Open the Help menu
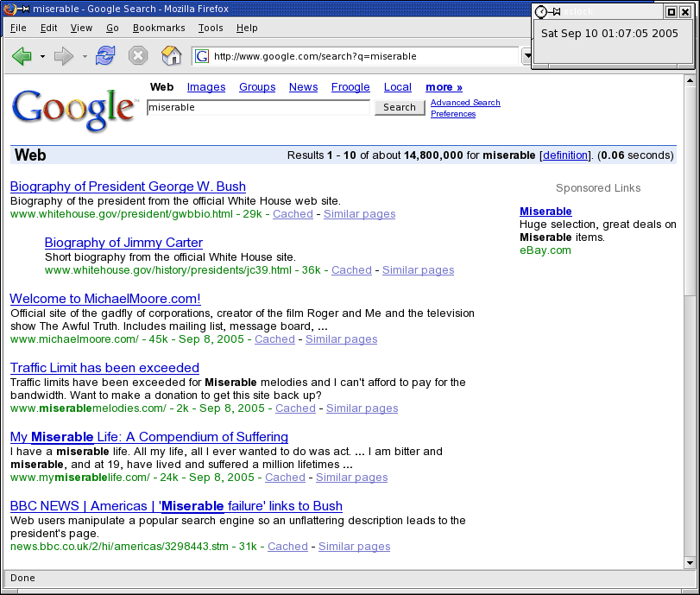700x595 pixels. [x=247, y=28]
